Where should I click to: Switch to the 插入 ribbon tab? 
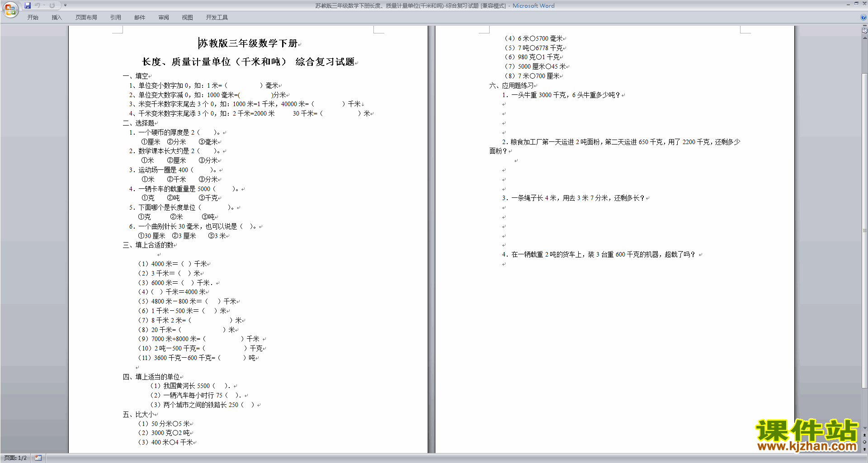pos(57,17)
